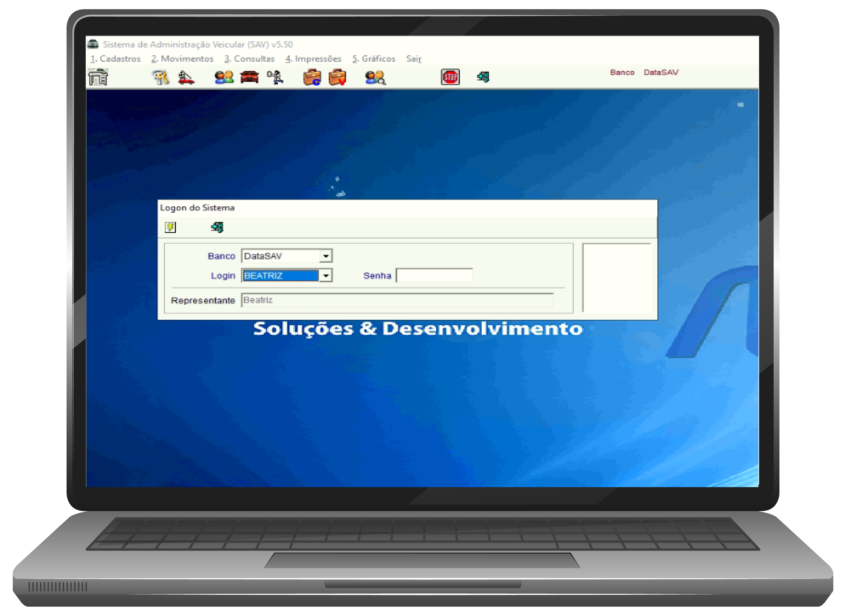Image resolution: width=846 pixels, height=616 pixels.
Task: Click the Logon do Sistema dialog title
Action: click(197, 208)
